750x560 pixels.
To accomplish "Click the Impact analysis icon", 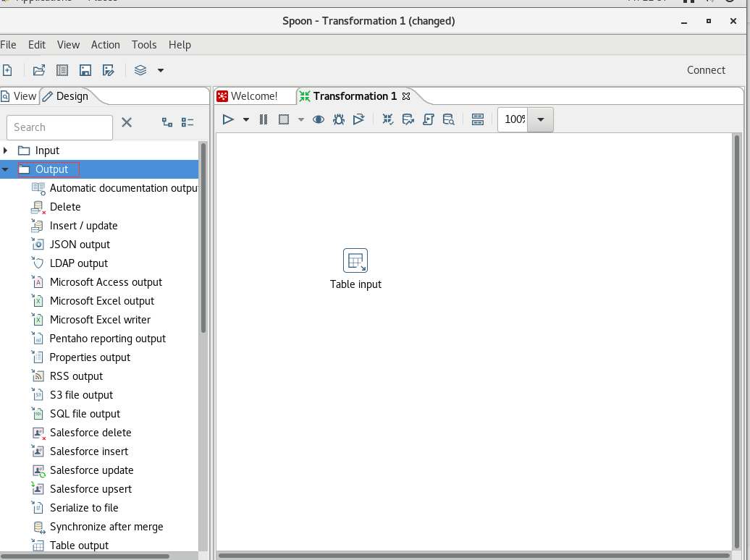I will coord(408,119).
